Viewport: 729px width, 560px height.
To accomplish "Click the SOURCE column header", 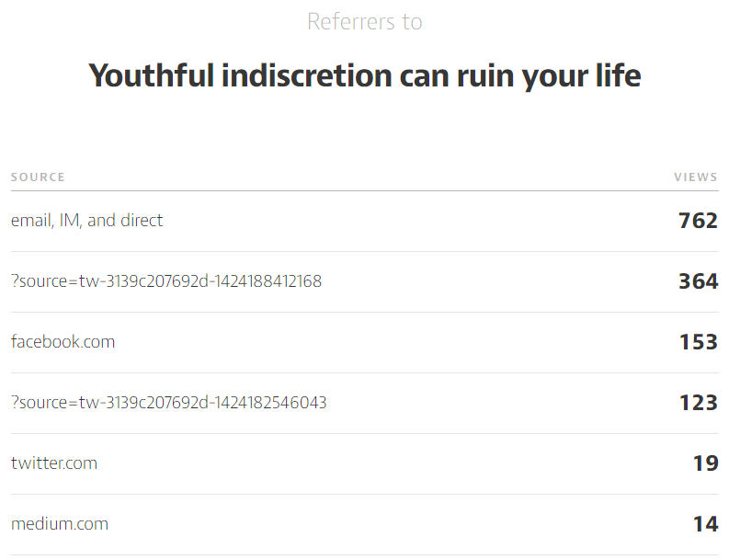I will [38, 177].
